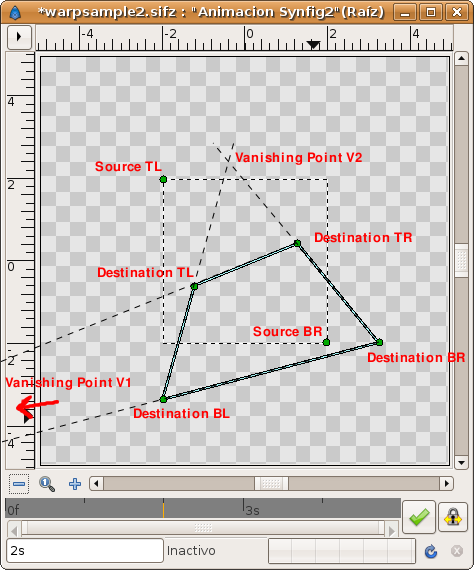Toggle the animation mode checkmark button
Screen dimensions: 474x570
click(419, 517)
